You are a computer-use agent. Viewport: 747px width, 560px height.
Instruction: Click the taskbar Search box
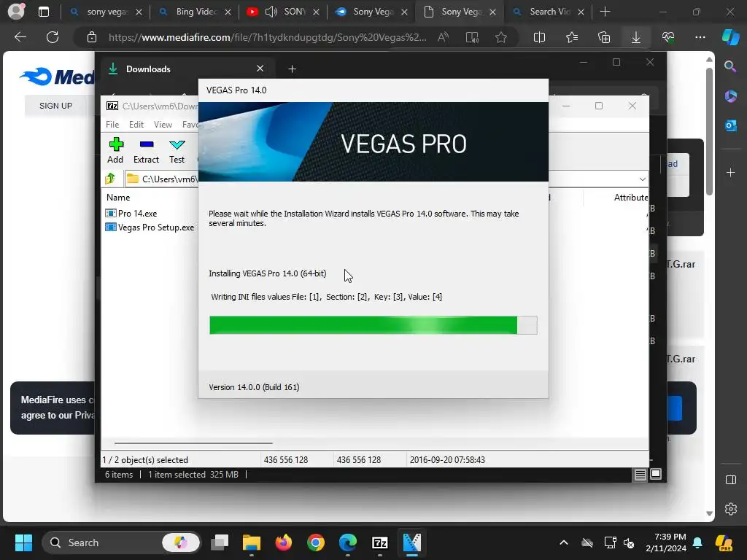coord(122,542)
